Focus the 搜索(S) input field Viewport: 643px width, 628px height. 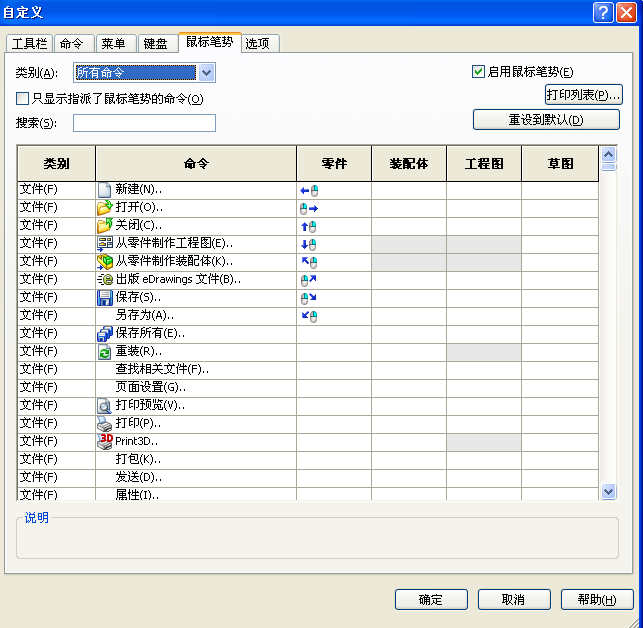pyautogui.click(x=144, y=123)
